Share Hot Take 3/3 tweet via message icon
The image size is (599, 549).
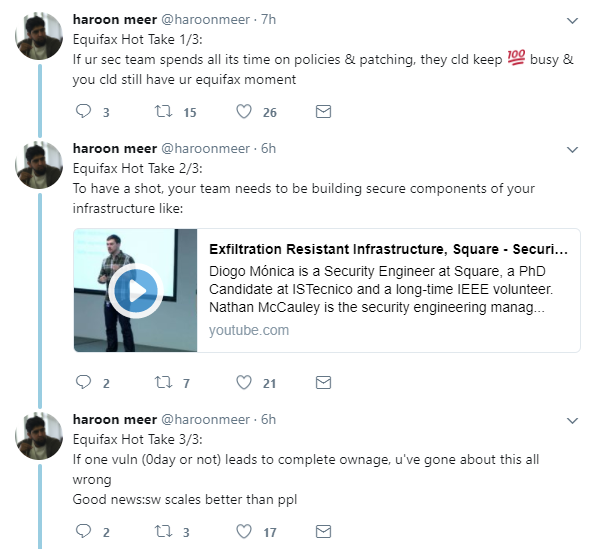tap(323, 531)
